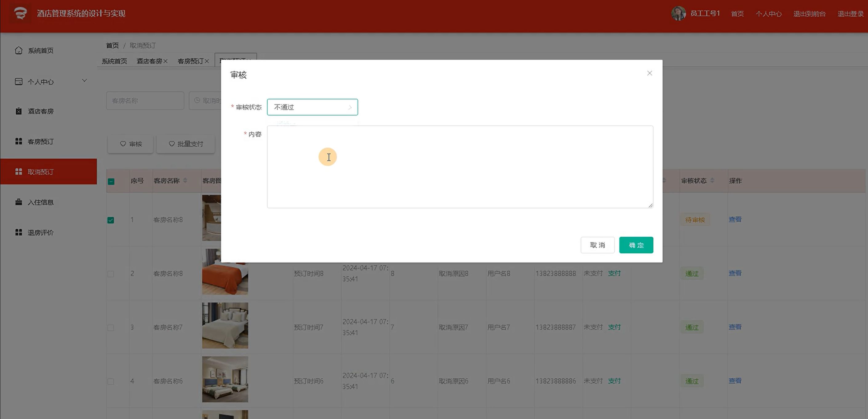868x419 pixels.
Task: Close the 审核 dialog with X
Action: point(650,73)
